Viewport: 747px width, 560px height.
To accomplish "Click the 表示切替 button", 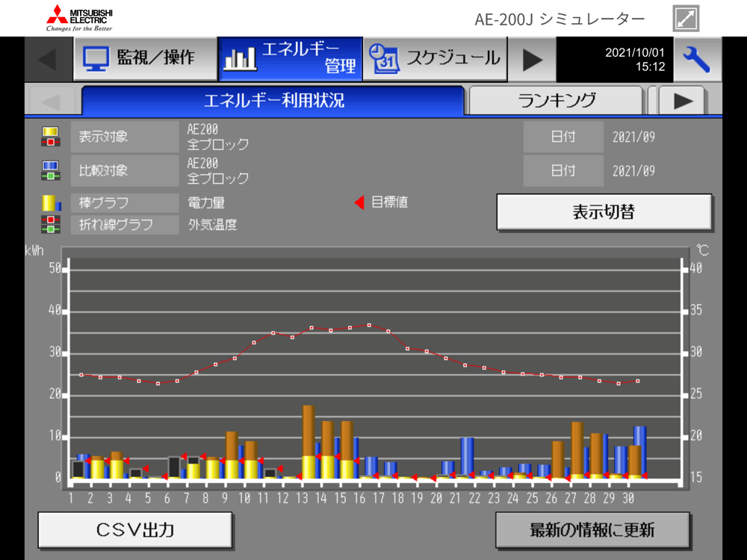I will [604, 212].
